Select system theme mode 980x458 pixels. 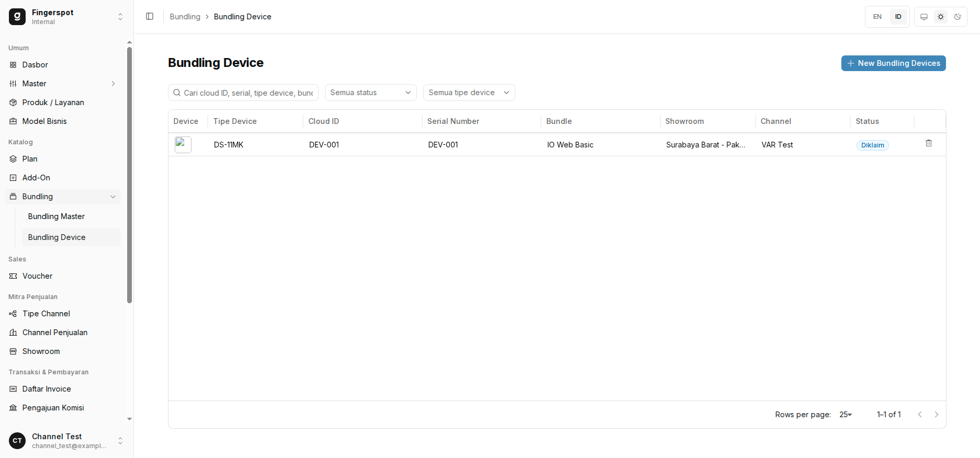[x=924, y=17]
